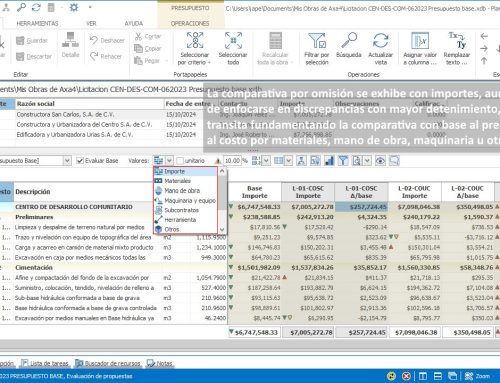500x383 pixels.
Task: Open the Buscador de recursos tab
Action: click(x=108, y=363)
